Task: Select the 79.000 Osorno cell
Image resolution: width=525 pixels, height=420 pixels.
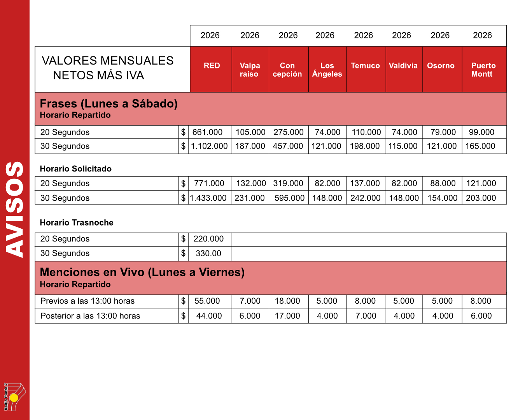Action: (x=442, y=132)
